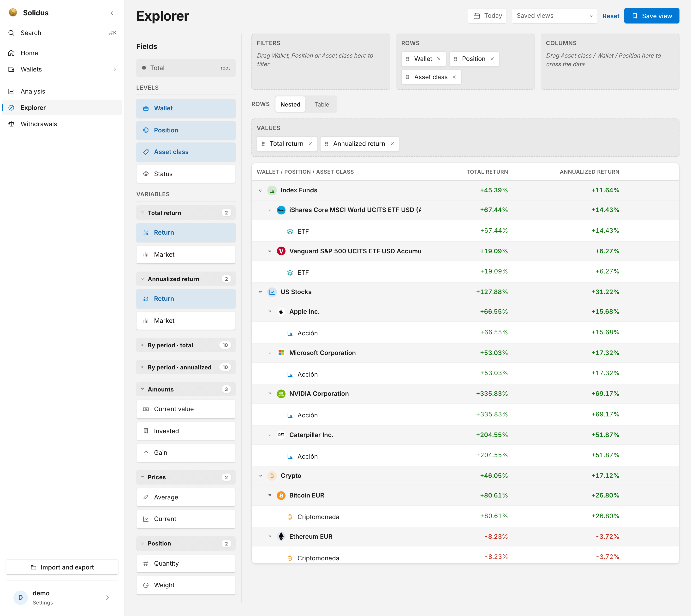The image size is (691, 616).
Task: Remove Total return from Values
Action: click(x=310, y=144)
